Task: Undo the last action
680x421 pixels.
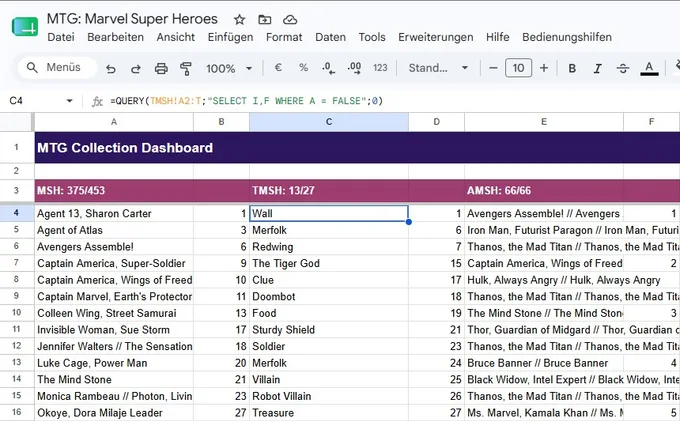Action: pos(111,68)
